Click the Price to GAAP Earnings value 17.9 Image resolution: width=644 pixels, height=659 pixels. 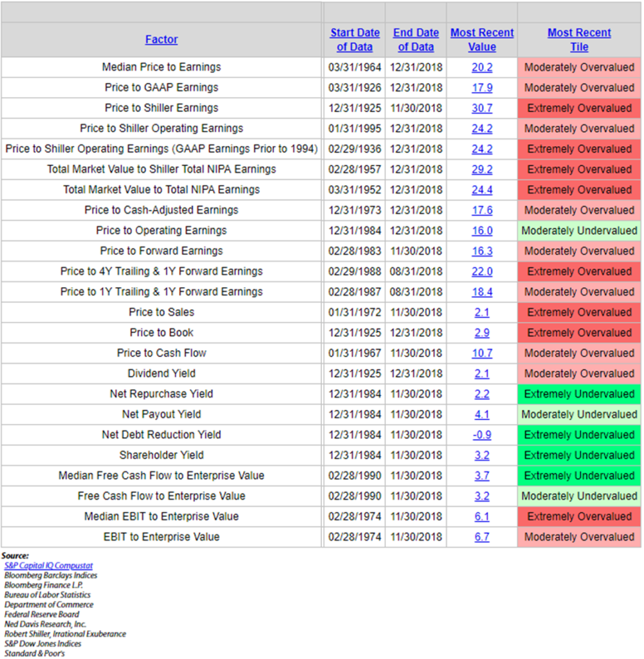pyautogui.click(x=482, y=88)
